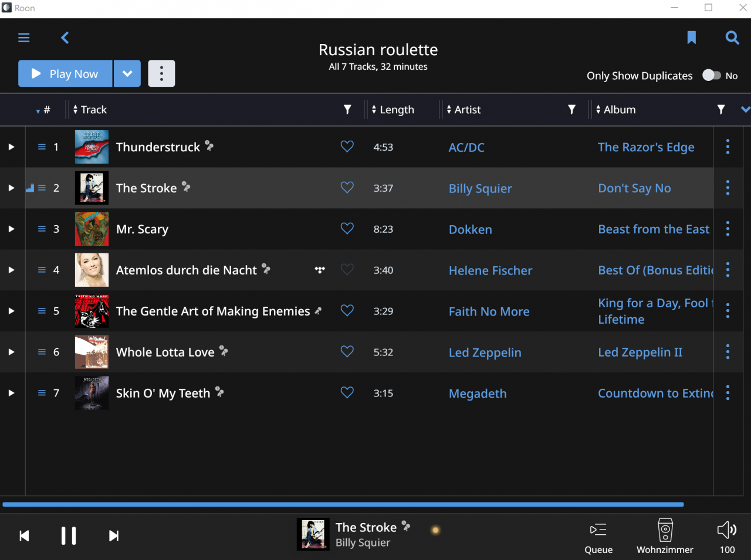The height and width of the screenshot is (560, 751).
Task: Open the The Stroke row three-dot menu
Action: tap(728, 188)
